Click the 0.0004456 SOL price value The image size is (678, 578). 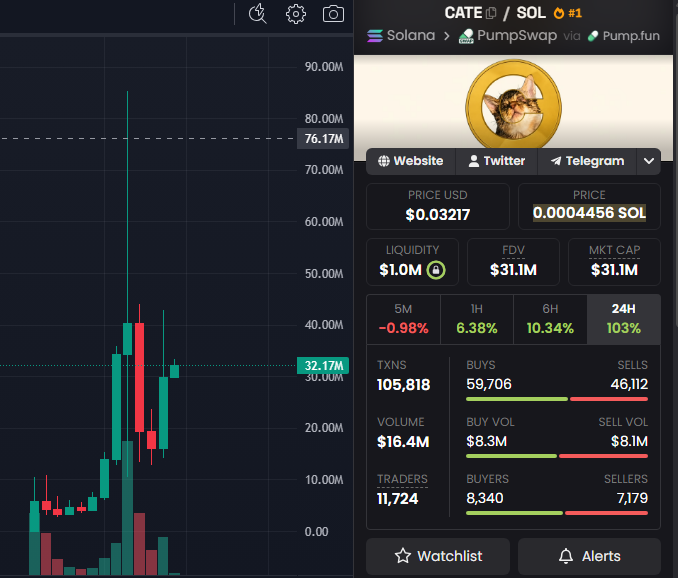coord(589,213)
